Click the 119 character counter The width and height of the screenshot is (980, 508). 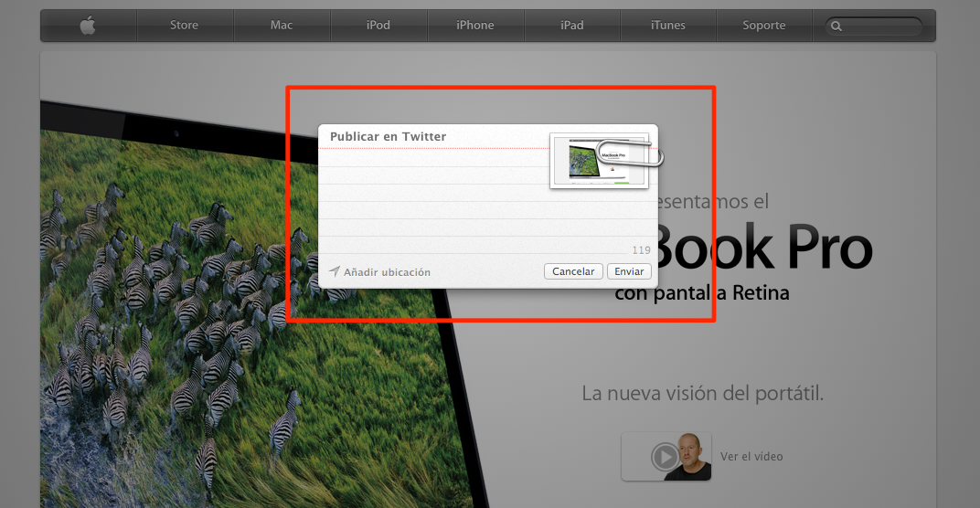pos(641,250)
